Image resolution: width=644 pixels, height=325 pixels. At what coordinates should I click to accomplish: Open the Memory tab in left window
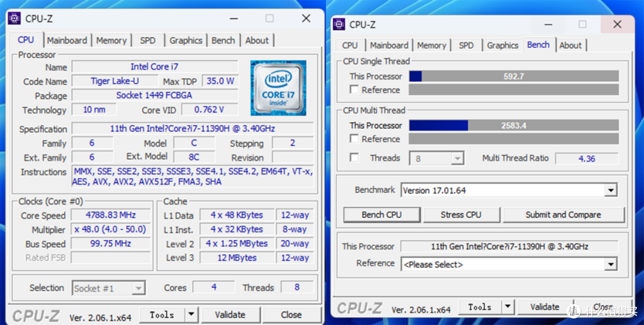112,41
